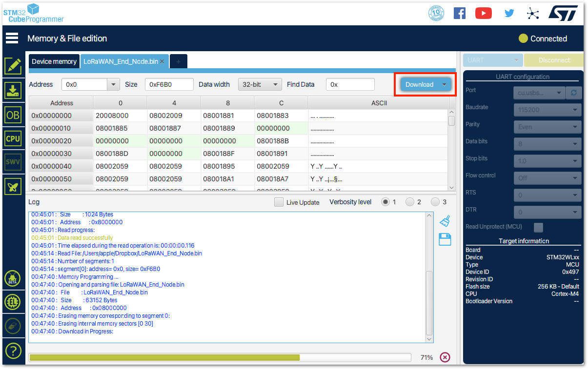Click the ASCII column header

pos(379,103)
